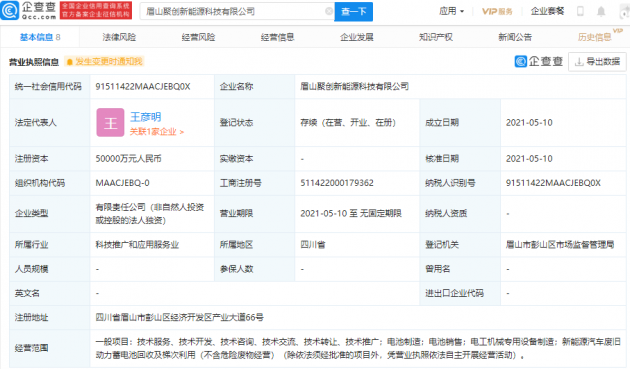Open legal representative 王彦明 link

(145, 117)
